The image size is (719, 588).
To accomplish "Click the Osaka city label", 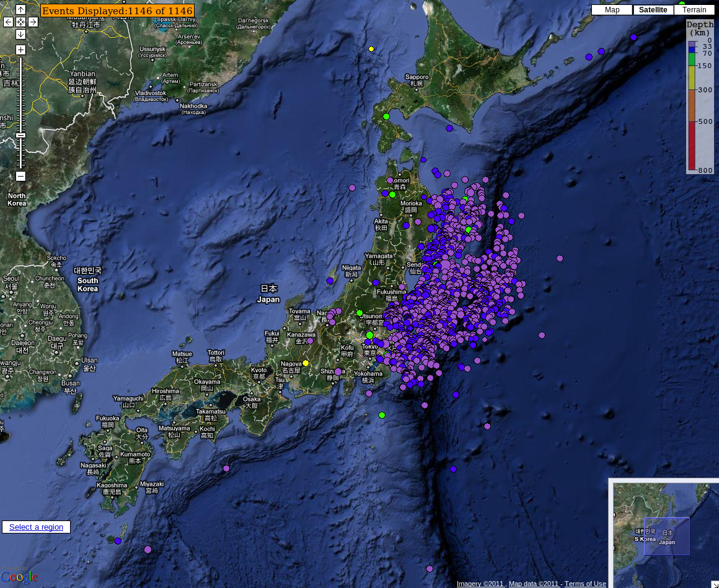I will click(251, 402).
